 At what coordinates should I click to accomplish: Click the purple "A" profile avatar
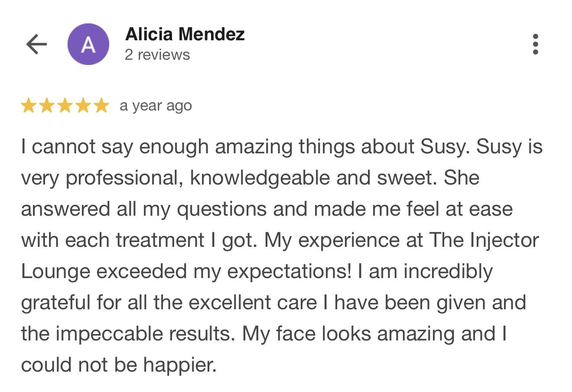tap(88, 44)
